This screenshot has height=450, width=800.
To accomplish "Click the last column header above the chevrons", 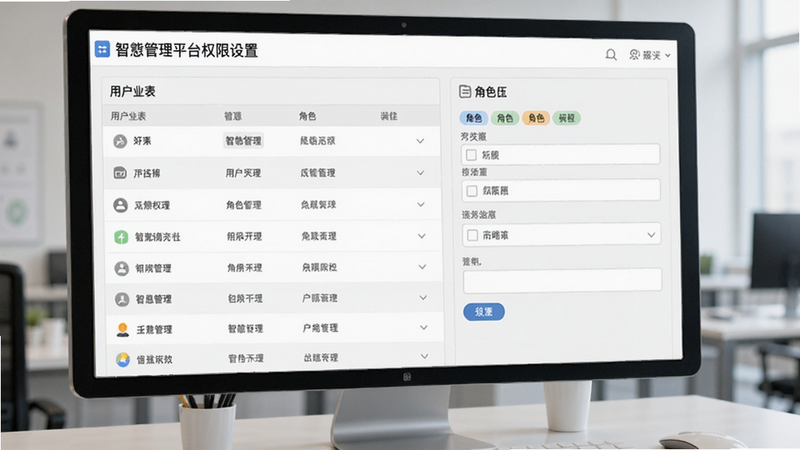I will [389, 116].
